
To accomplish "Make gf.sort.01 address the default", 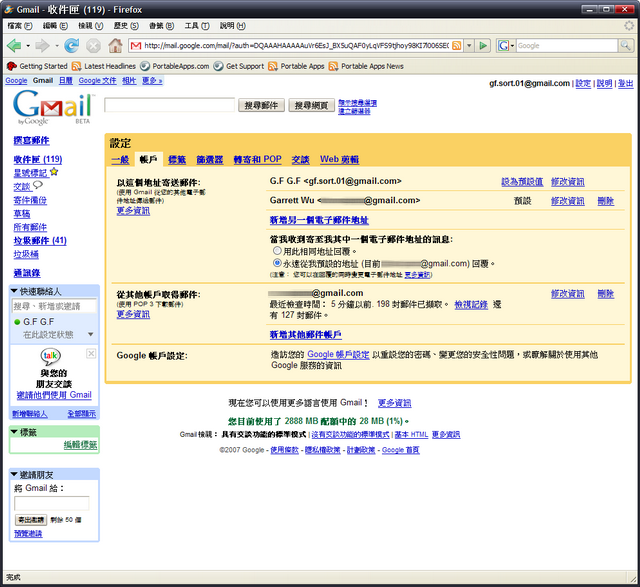I will click(x=522, y=182).
